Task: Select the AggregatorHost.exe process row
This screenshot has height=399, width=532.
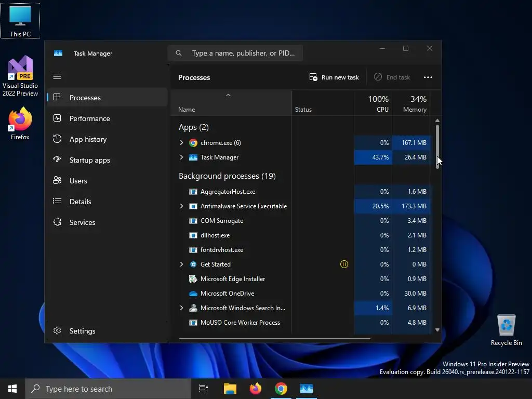Action: pyautogui.click(x=301, y=192)
